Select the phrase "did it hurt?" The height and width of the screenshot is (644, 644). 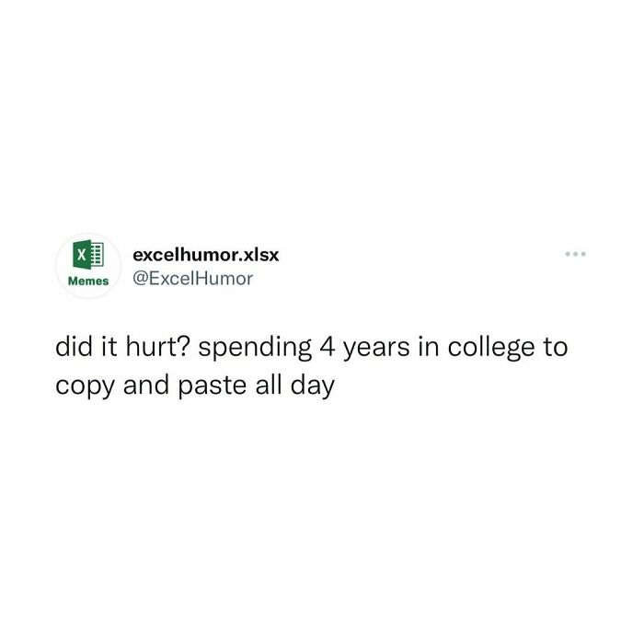point(122,347)
